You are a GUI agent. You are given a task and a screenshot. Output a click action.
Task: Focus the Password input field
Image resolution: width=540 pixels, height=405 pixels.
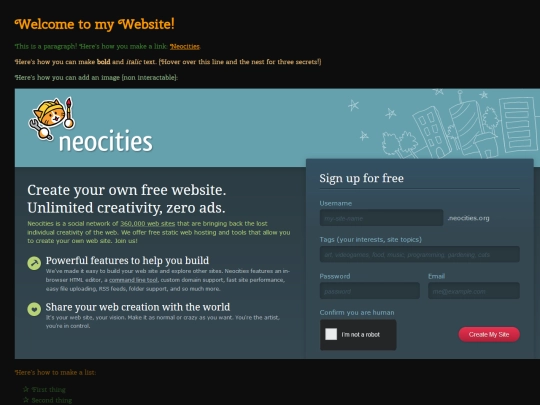point(370,291)
